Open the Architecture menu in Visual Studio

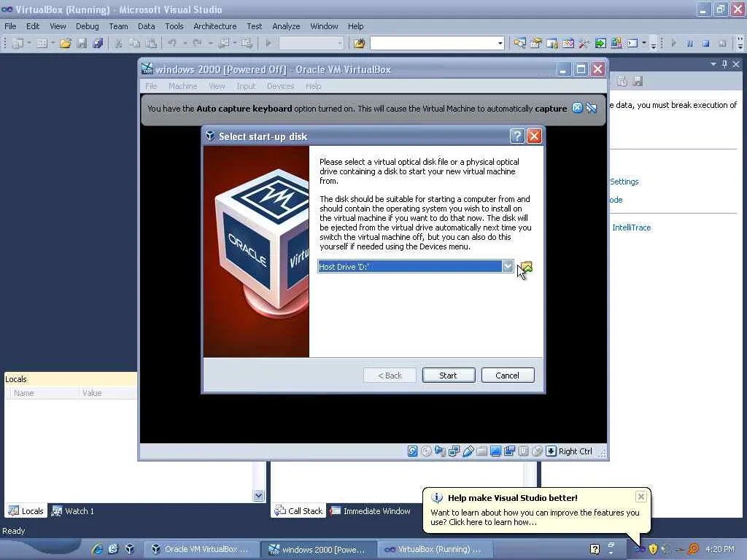pos(215,26)
